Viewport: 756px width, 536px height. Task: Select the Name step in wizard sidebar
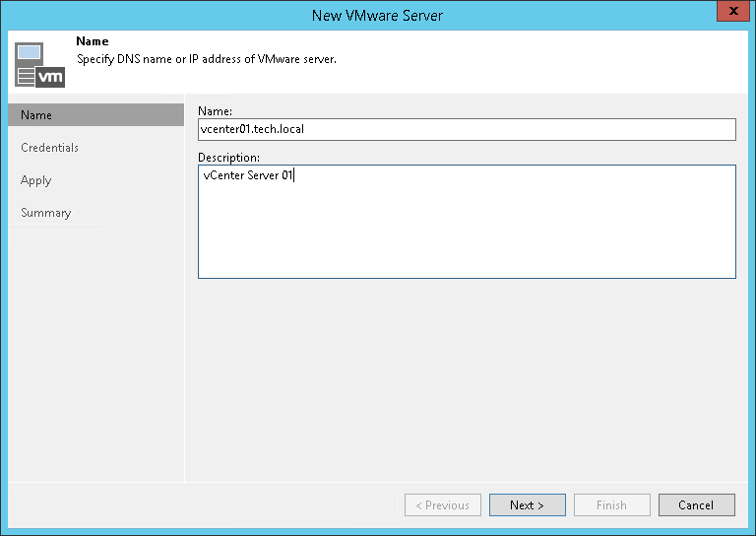(x=95, y=115)
